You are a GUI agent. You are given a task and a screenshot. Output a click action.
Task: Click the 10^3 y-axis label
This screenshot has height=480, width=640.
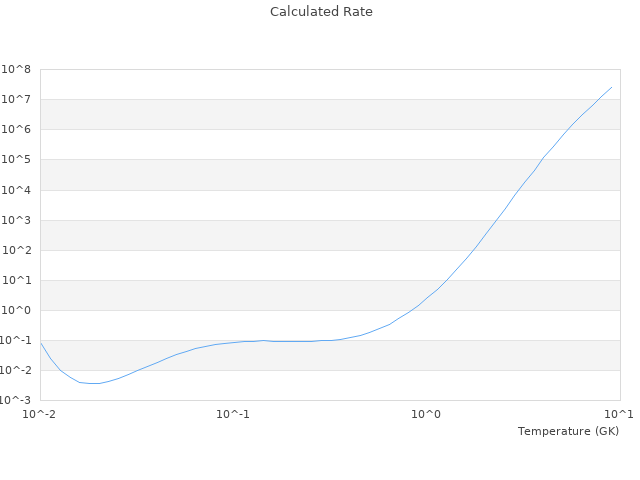[x=18, y=220]
